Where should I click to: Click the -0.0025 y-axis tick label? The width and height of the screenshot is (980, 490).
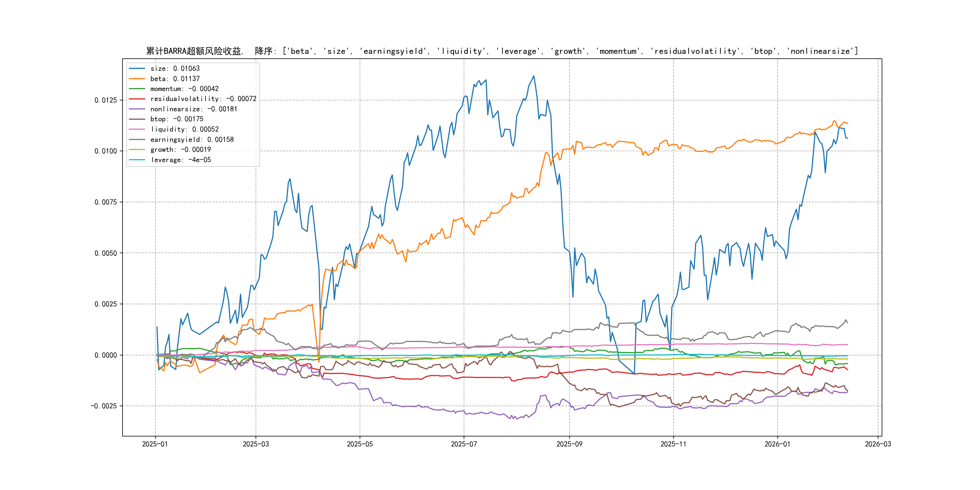[x=103, y=406]
